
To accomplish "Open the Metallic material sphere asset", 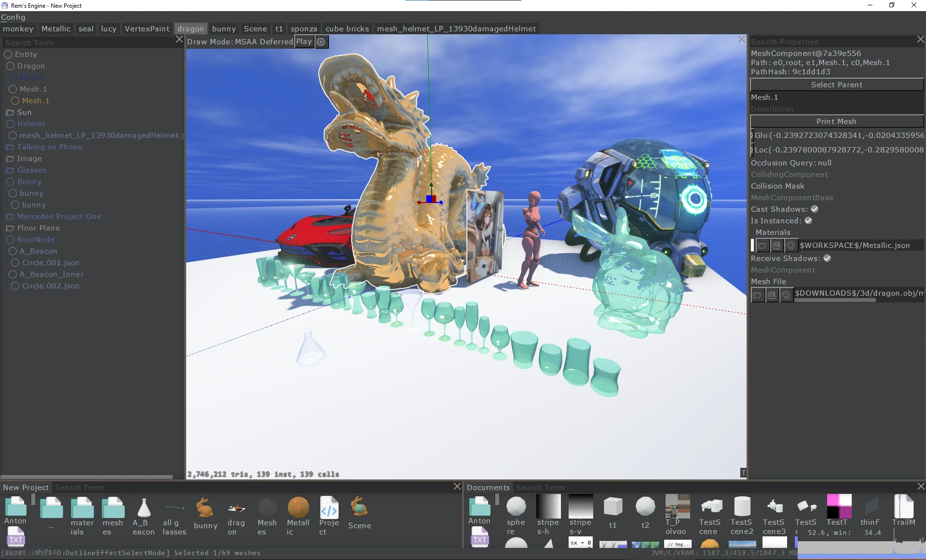I will tap(298, 508).
